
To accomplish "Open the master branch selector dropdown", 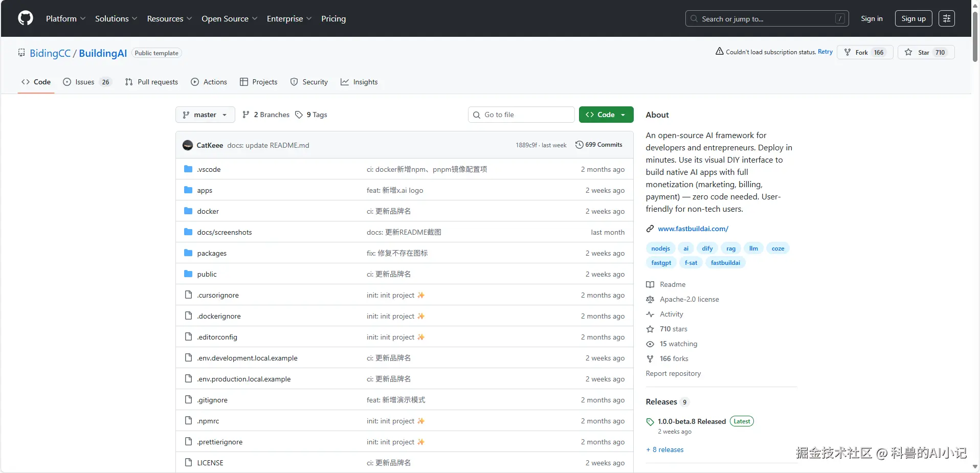I will click(205, 115).
